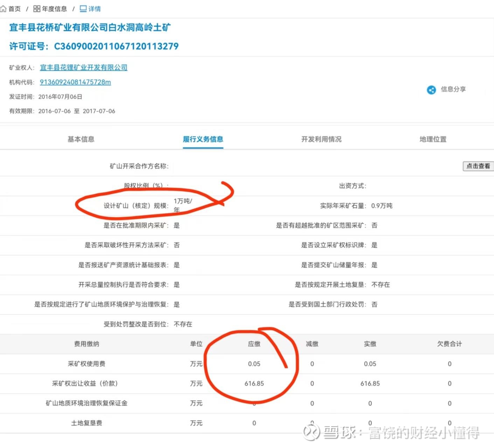The height and width of the screenshot is (448, 494).
Task: Click the 点击查看 button
Action: coord(478,166)
